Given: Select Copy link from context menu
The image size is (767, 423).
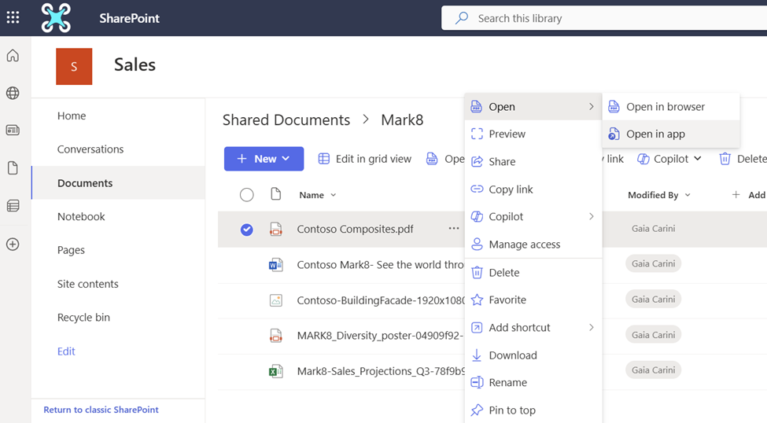Looking at the screenshot, I should click(533, 189).
